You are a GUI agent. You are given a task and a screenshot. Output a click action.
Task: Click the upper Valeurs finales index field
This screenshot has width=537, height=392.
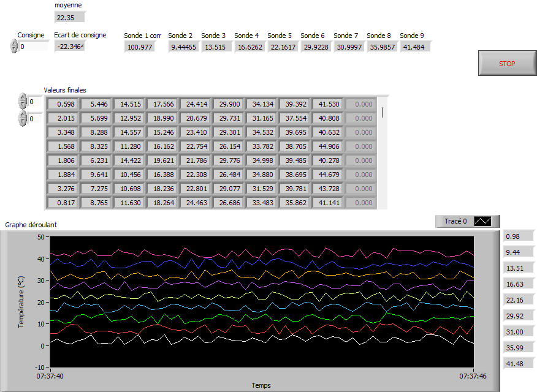click(x=35, y=102)
